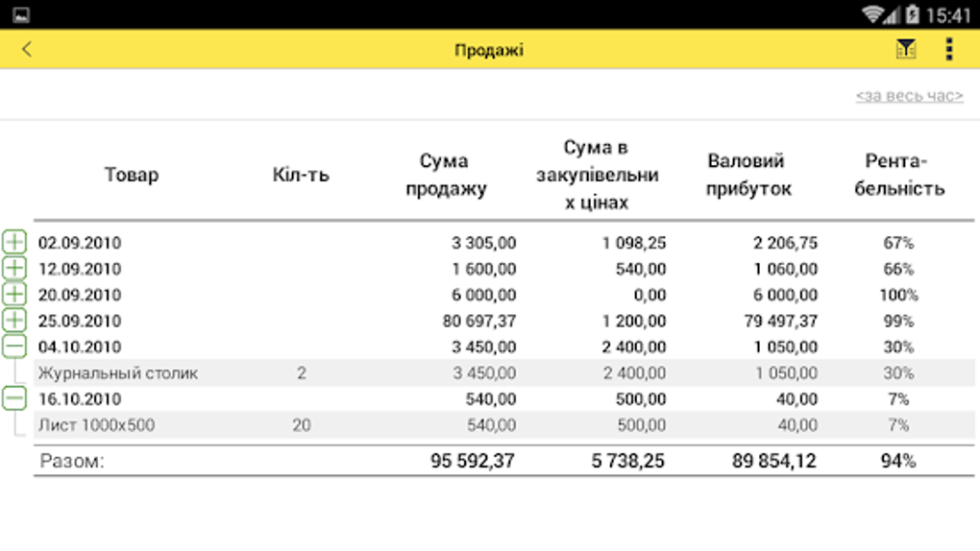Select the Лист 1000x500 item row
Image resolution: width=980 pixels, height=551 pixels.
pyautogui.click(x=503, y=425)
